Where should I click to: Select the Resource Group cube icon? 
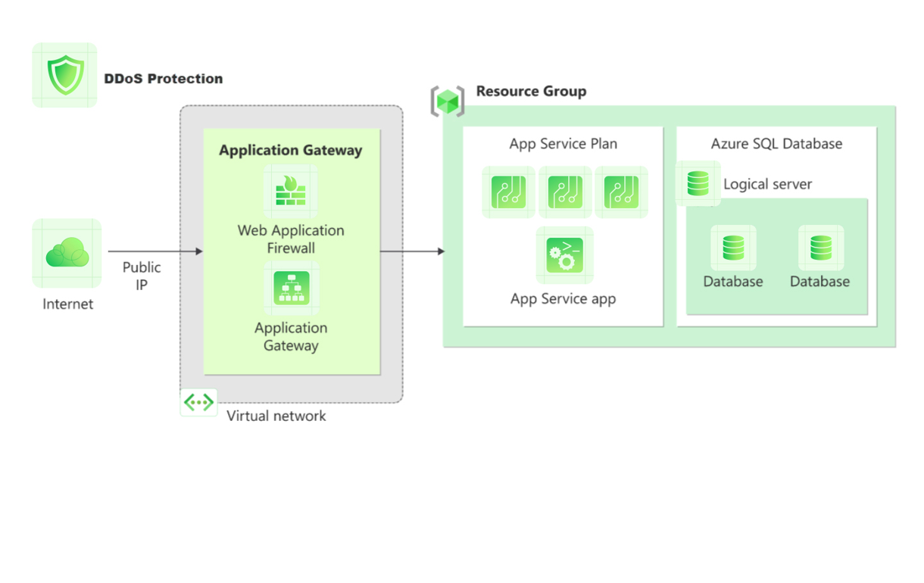click(x=448, y=101)
